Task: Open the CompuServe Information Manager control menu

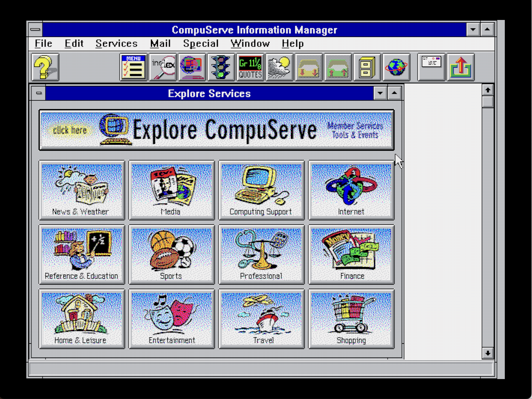Action: click(x=35, y=29)
